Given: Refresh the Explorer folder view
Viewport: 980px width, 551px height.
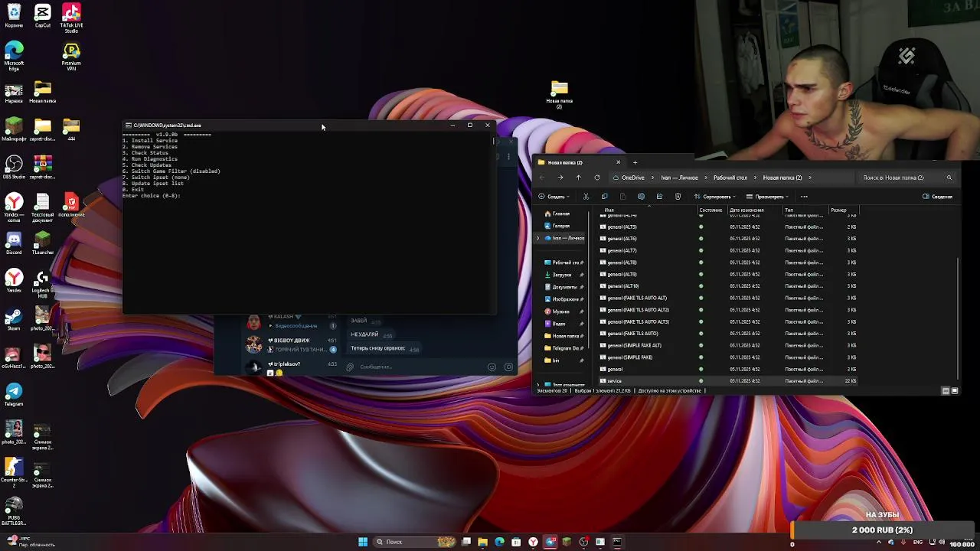Looking at the screenshot, I should point(597,178).
